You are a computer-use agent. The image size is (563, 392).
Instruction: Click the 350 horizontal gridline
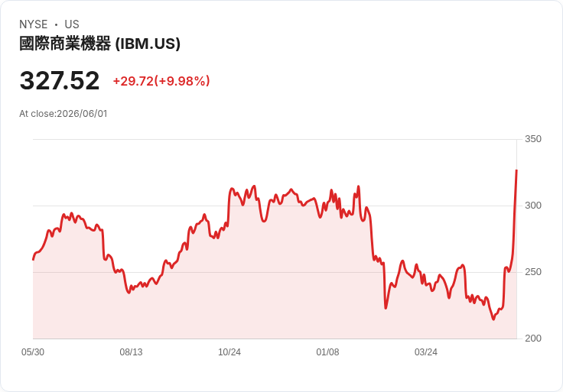[x=275, y=139]
